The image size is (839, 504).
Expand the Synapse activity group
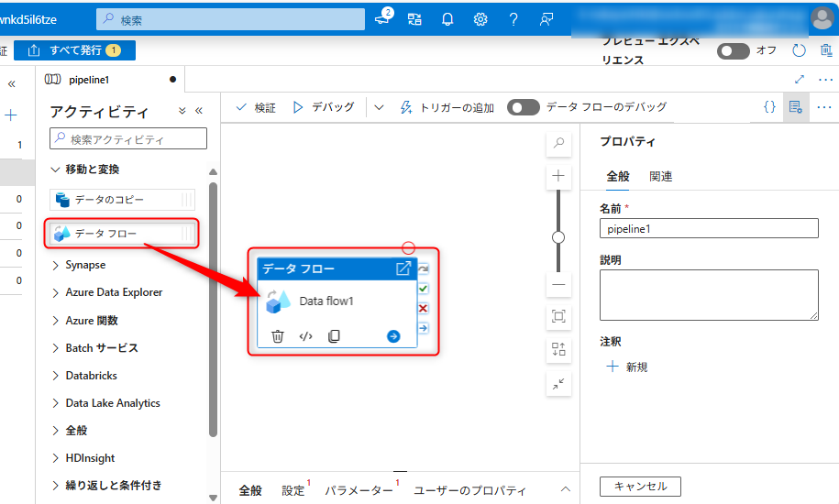click(x=56, y=266)
